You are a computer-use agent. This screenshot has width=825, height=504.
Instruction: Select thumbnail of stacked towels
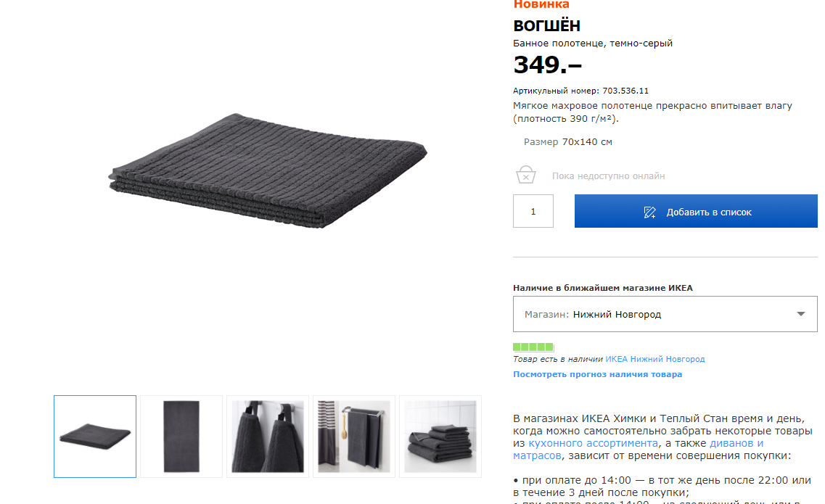coord(440,437)
